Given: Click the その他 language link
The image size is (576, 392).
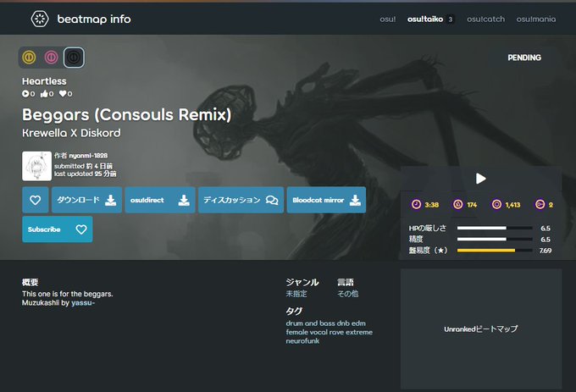Looking at the screenshot, I should pyautogui.click(x=347, y=294).
